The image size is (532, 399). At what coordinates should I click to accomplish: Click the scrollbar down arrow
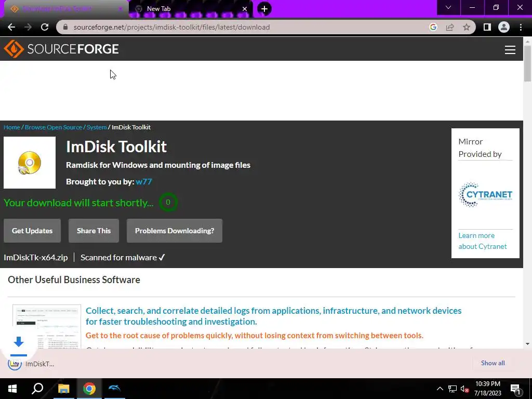(527, 344)
